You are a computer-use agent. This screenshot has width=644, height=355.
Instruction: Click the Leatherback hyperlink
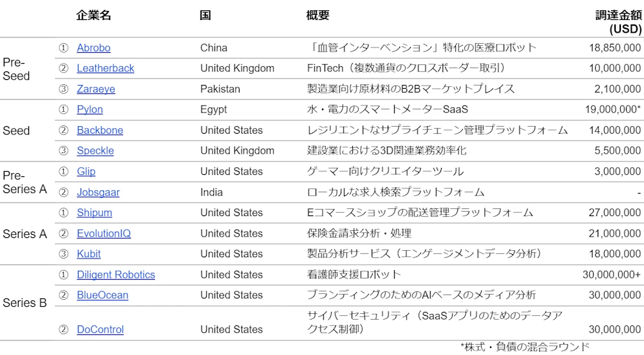click(105, 68)
